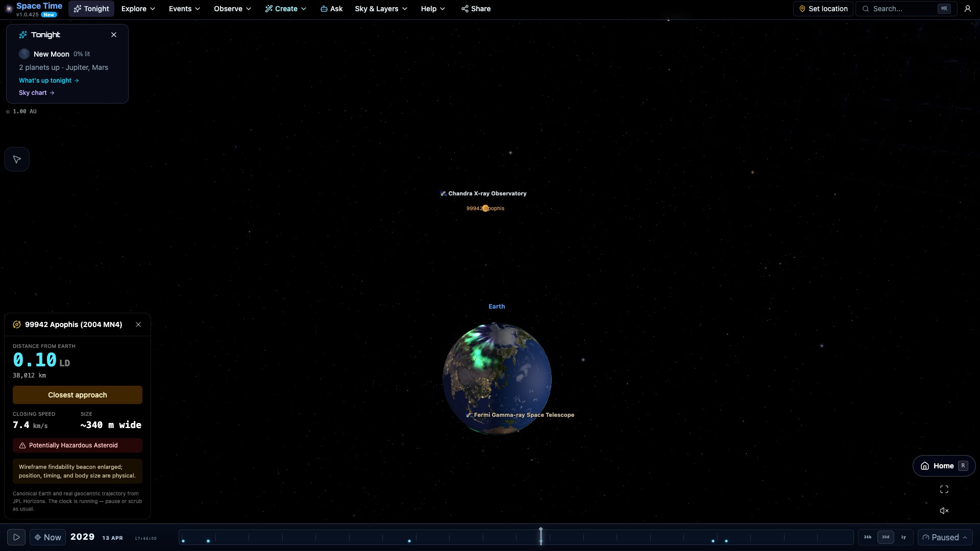Focus the Search input field
Screen dimensions: 980x551
(905, 9)
